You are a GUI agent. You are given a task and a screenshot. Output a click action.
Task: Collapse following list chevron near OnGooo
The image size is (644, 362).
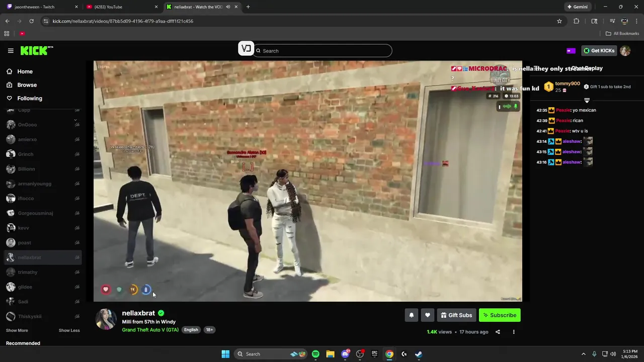tap(75, 120)
